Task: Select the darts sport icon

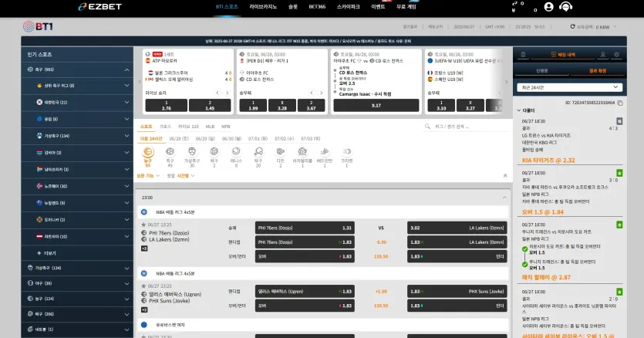Action: [x=281, y=152]
